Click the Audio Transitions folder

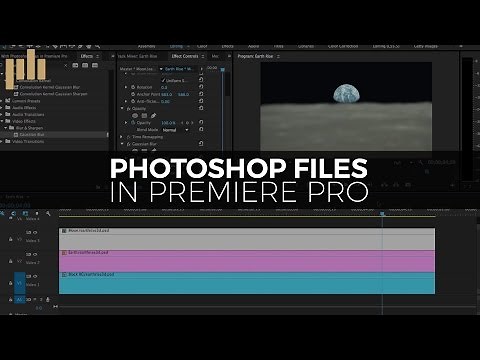tap(28, 114)
